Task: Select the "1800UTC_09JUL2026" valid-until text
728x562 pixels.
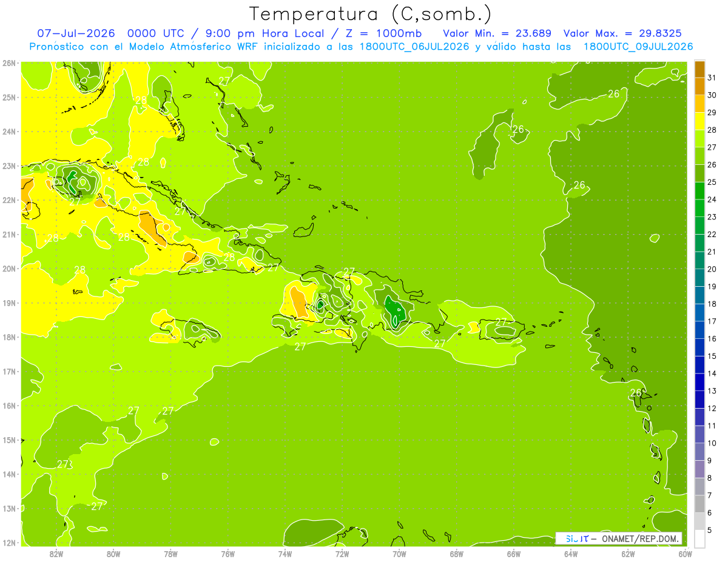Action: [638, 47]
